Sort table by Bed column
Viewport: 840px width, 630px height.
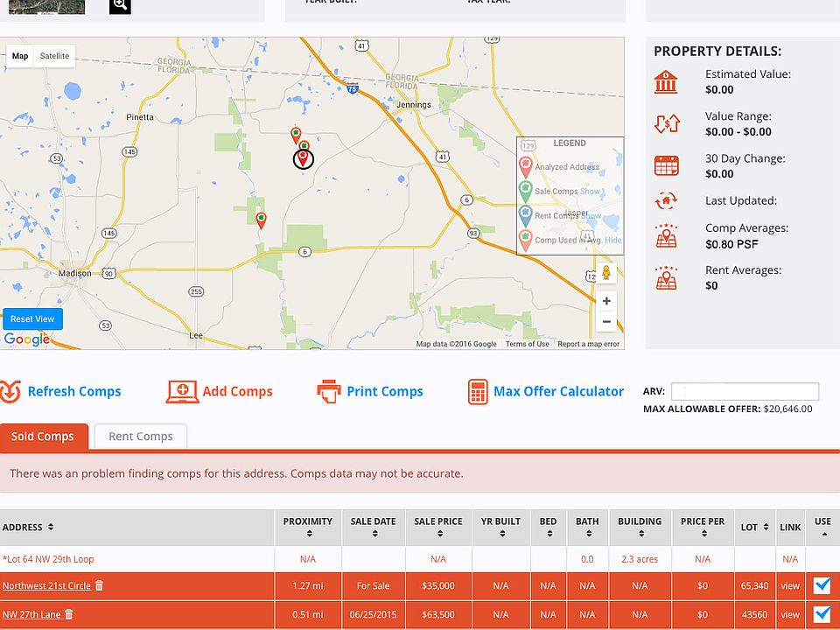[548, 527]
